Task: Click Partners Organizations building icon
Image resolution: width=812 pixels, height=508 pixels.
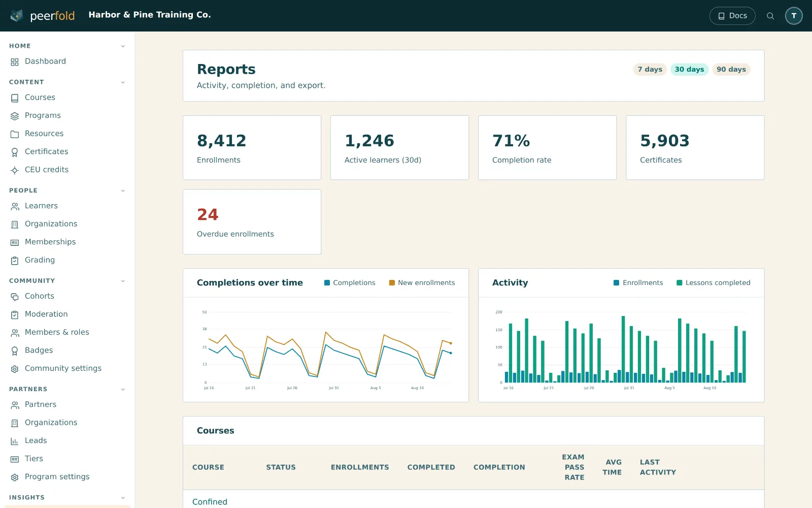Action: (x=15, y=423)
